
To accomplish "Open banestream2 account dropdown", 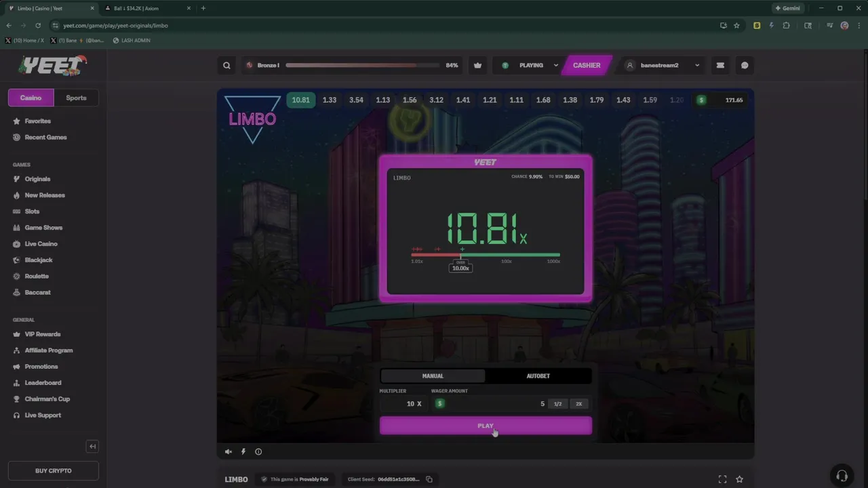I will coord(661,66).
